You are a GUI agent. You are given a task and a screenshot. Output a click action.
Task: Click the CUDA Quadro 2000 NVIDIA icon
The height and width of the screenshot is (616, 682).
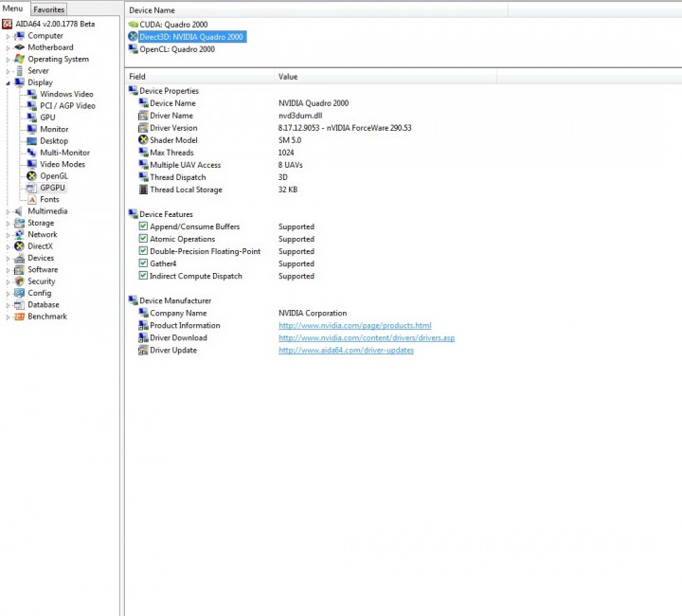tap(134, 25)
